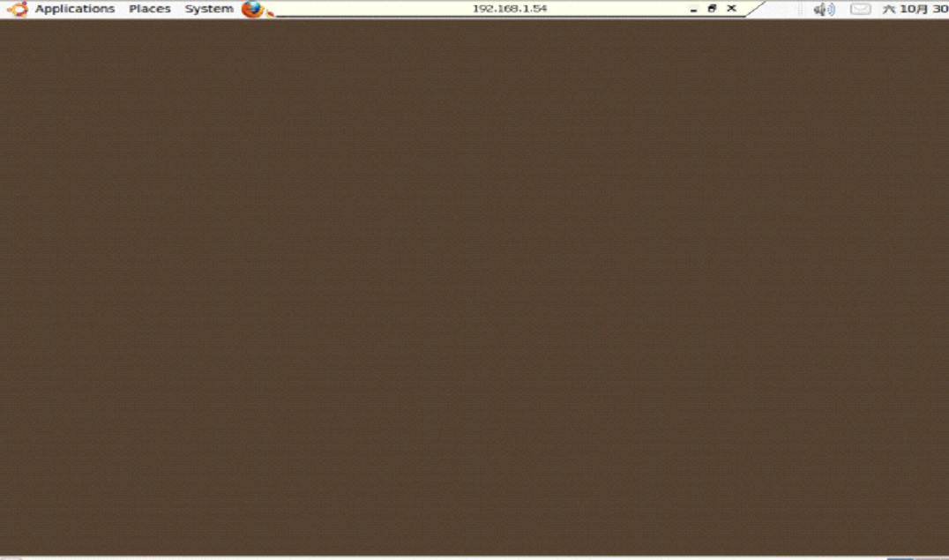Close the 192.168.1.54 remote connection

[x=731, y=9]
